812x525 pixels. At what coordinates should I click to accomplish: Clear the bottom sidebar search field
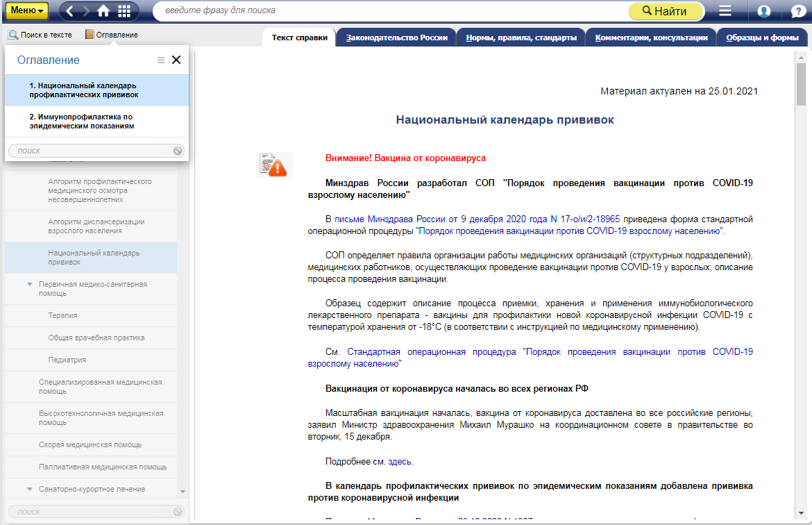tap(178, 512)
